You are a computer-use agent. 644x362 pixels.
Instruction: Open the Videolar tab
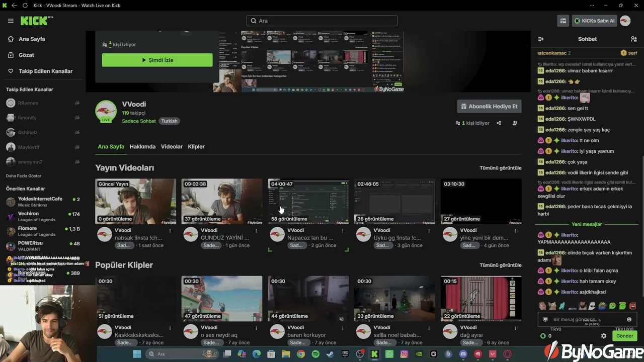pyautogui.click(x=172, y=147)
